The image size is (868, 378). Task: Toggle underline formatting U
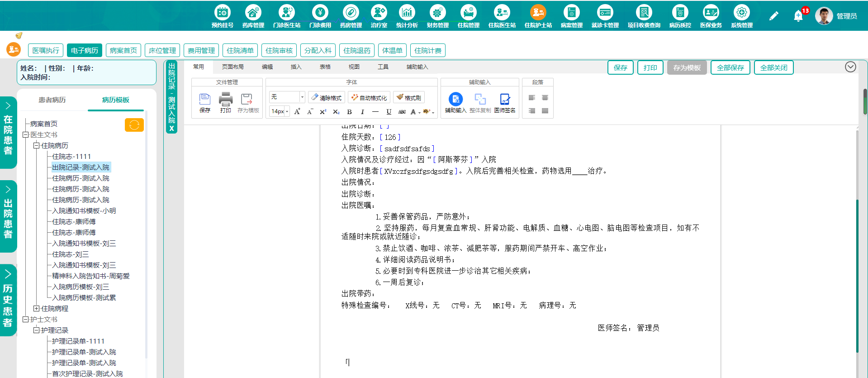pos(389,112)
